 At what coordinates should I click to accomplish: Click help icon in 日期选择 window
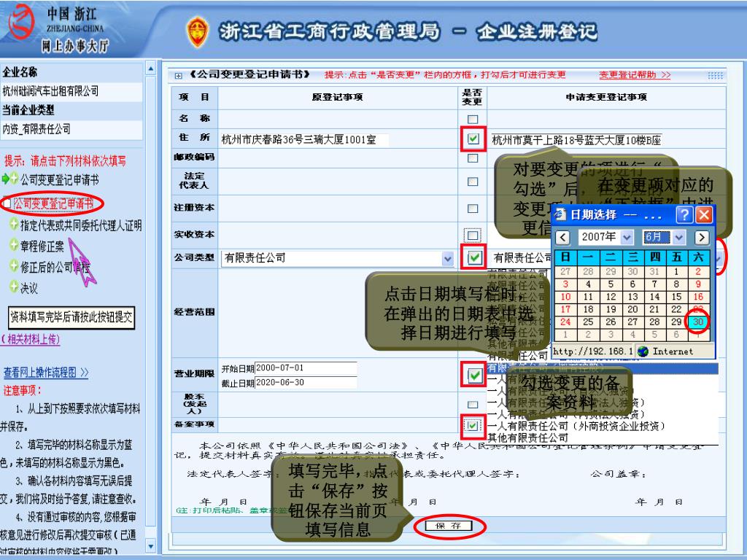pos(684,215)
